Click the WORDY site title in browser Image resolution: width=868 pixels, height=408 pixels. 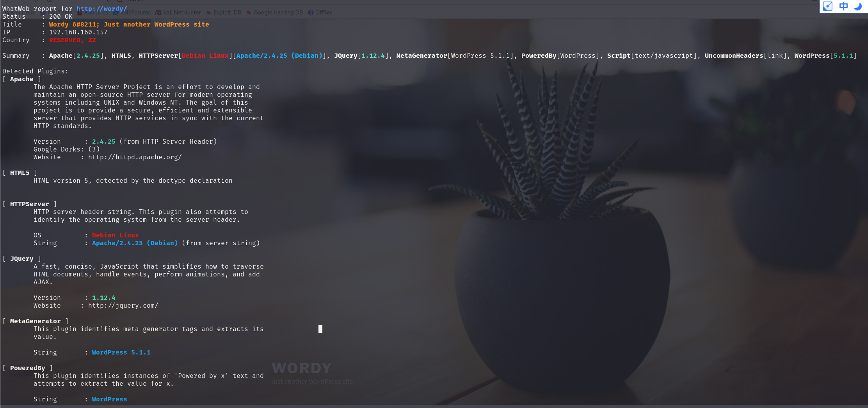click(x=302, y=368)
